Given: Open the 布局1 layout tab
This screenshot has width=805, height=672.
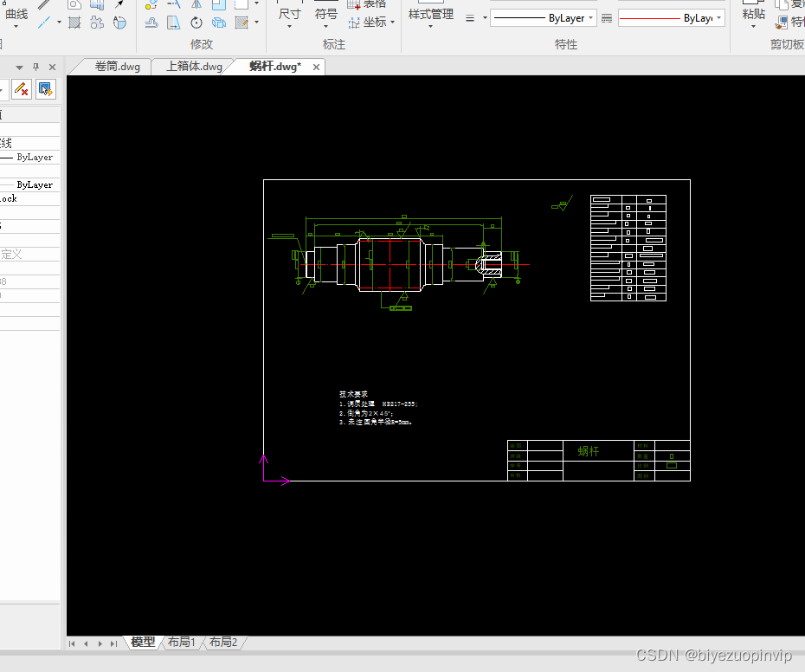Looking at the screenshot, I should [181, 643].
